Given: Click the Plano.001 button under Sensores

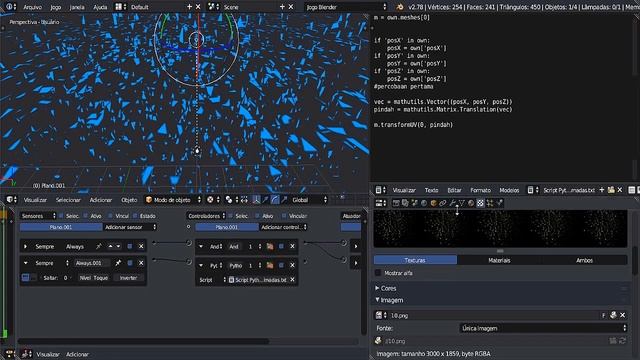Looking at the screenshot, I should pos(61,227).
